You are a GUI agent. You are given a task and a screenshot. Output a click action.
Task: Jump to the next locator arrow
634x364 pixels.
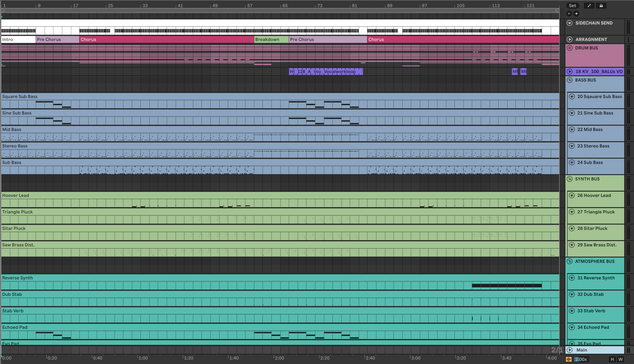(x=576, y=14)
